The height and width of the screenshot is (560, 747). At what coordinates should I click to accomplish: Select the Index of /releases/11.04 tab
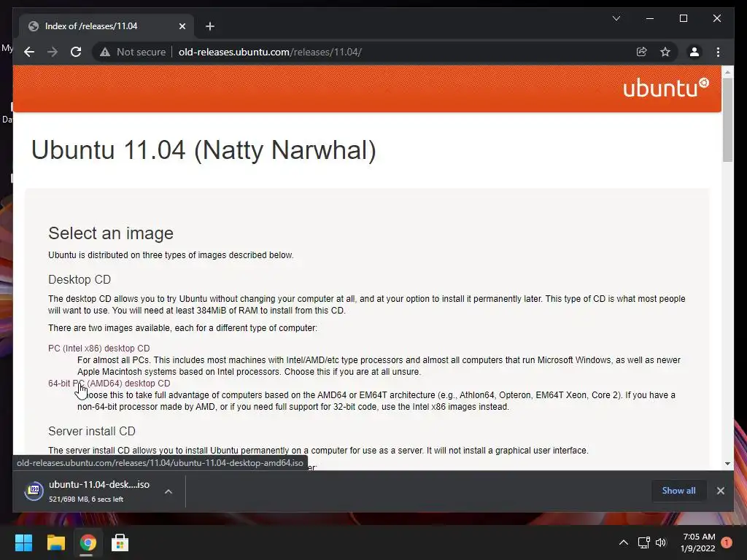(x=107, y=26)
